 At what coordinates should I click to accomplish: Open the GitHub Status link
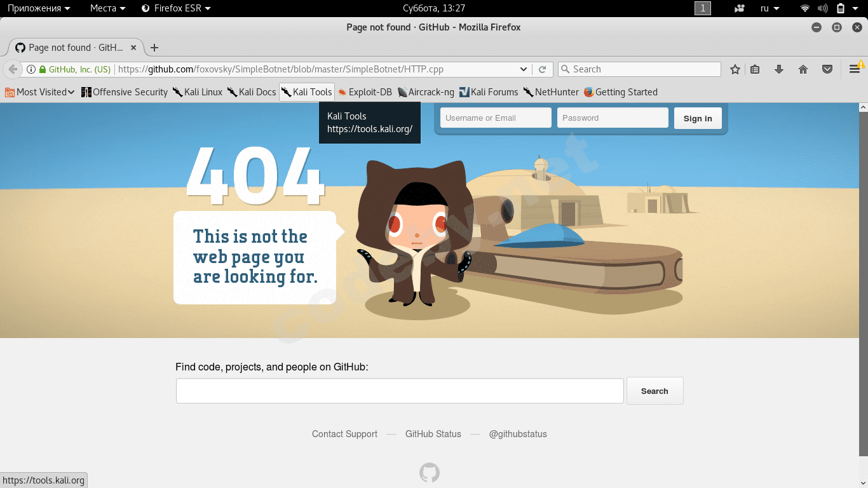coord(433,434)
